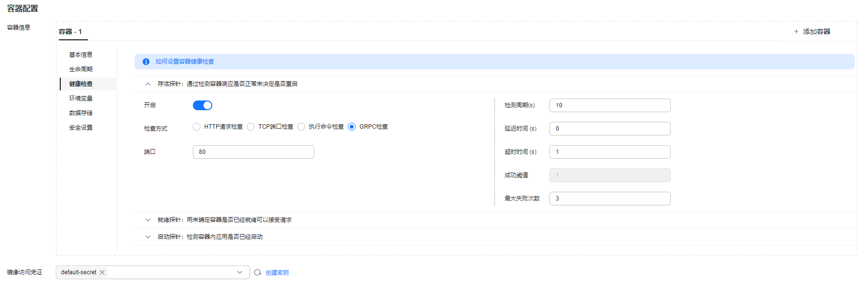
Task: Switch to 环境变量 side menu item
Action: click(x=81, y=99)
